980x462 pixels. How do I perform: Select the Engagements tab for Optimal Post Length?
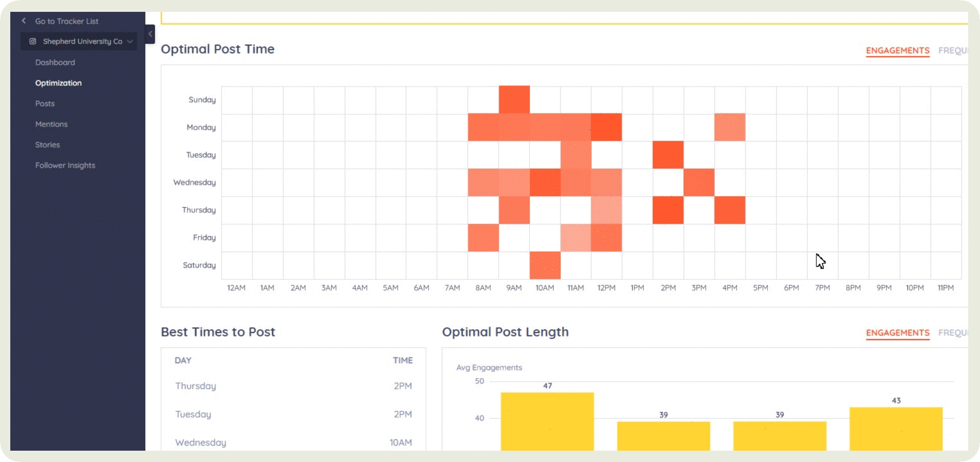pos(897,333)
